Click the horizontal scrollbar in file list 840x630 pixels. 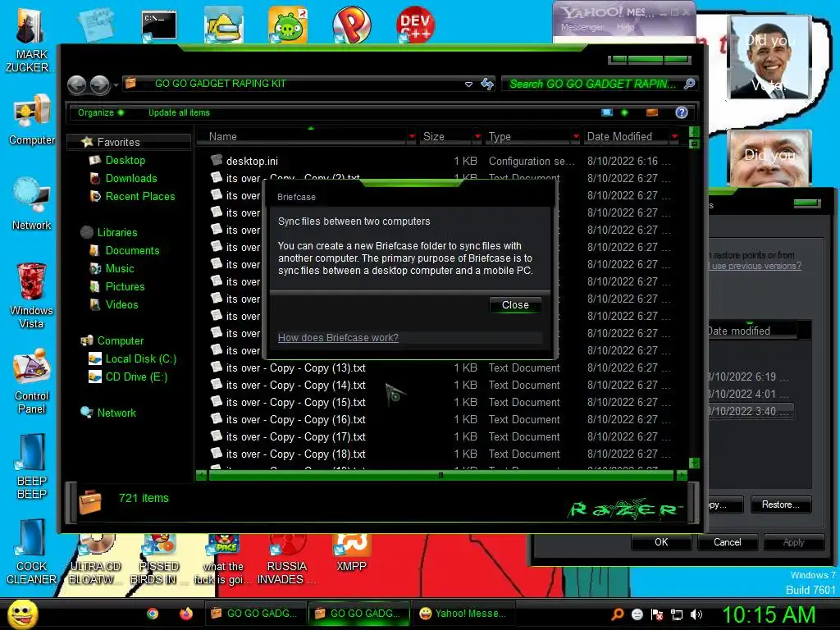[441, 475]
